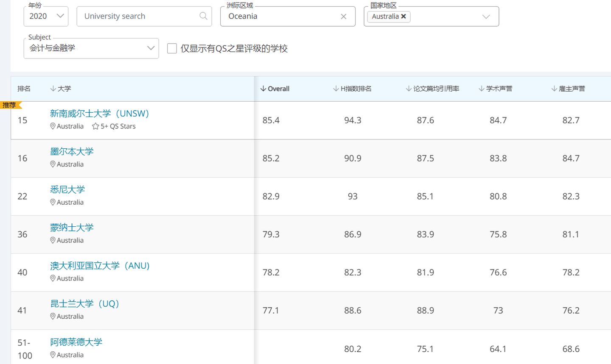Remove the Australia country tag

click(404, 16)
